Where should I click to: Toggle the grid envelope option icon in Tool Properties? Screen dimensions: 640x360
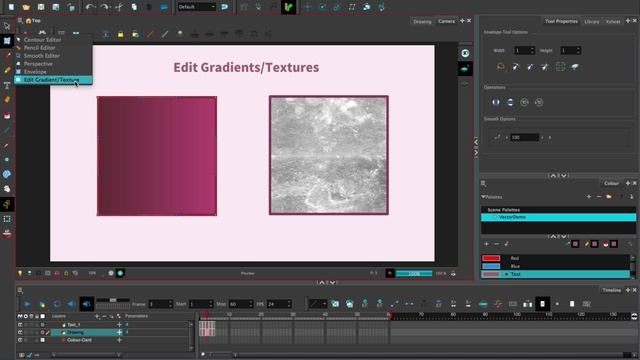point(560,67)
